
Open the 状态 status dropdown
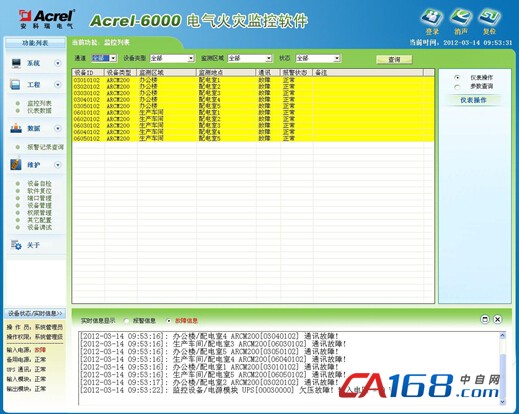point(337,58)
